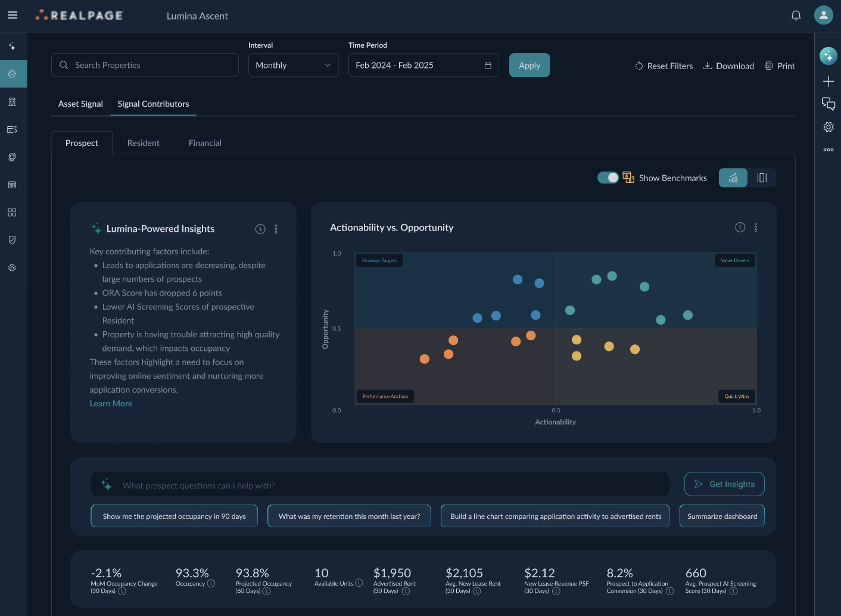
Task: Click the plus icon in right rail
Action: coord(828,81)
